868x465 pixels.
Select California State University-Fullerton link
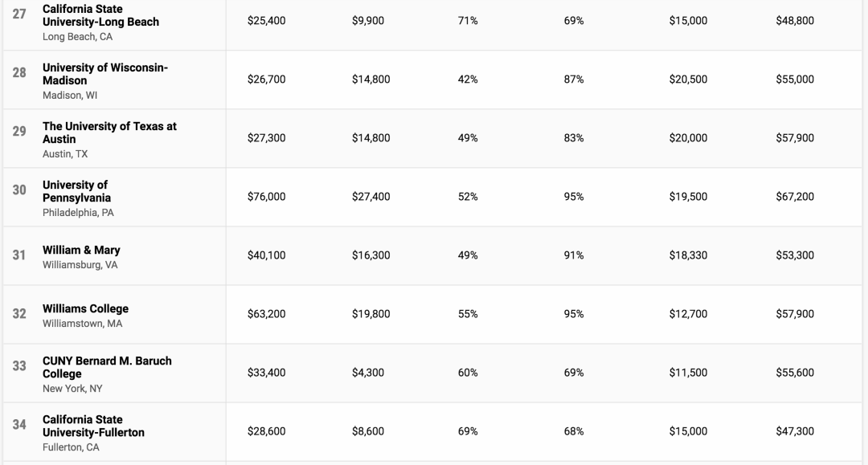pyautogui.click(x=93, y=426)
